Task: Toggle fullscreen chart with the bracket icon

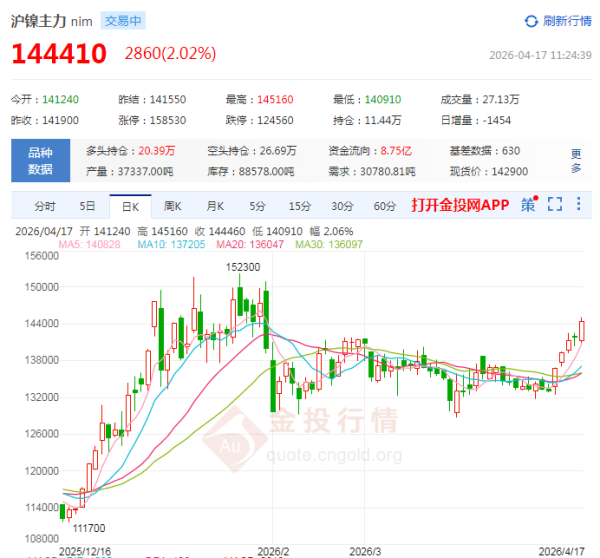Action: pos(555,204)
